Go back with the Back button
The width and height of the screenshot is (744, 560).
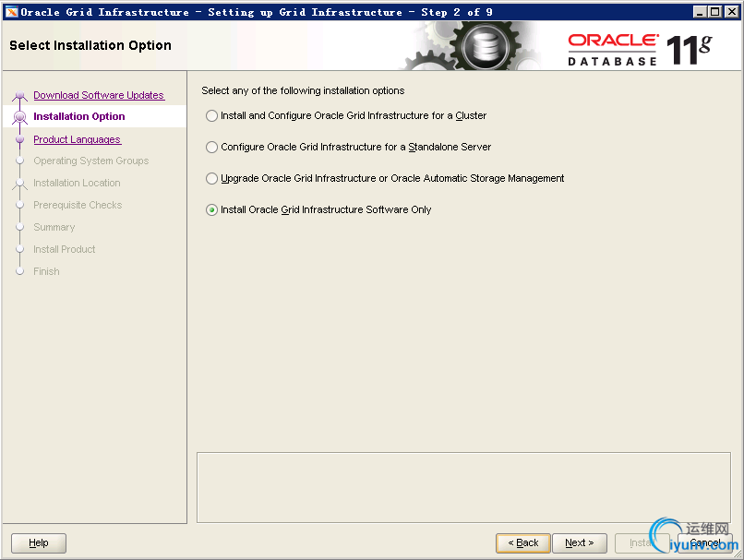pyautogui.click(x=523, y=542)
